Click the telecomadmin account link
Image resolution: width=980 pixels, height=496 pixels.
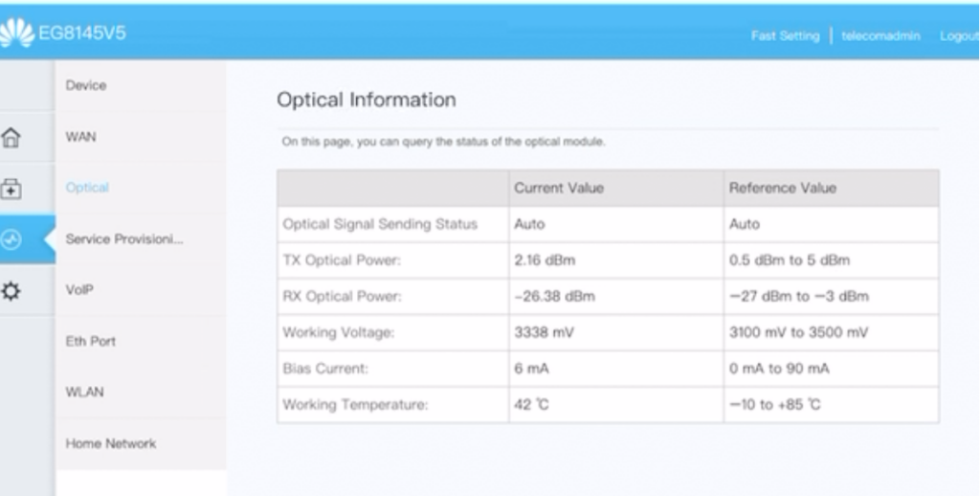click(x=880, y=35)
